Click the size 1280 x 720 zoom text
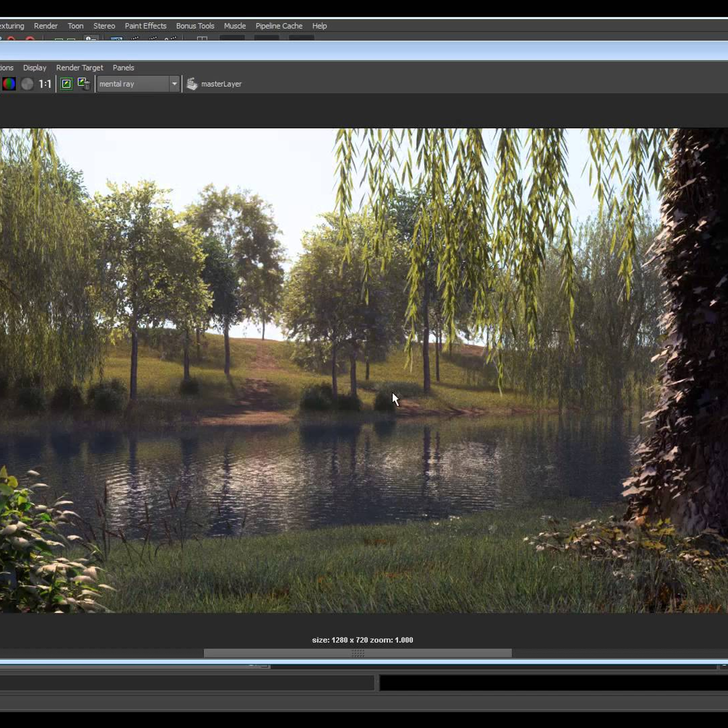 pyautogui.click(x=363, y=640)
